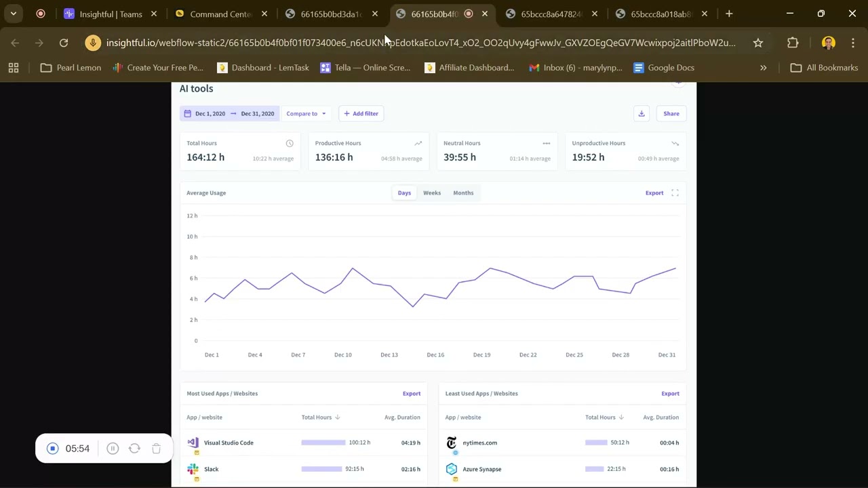Click the Slack usage bar
The height and width of the screenshot is (488, 868).
pos(321,469)
